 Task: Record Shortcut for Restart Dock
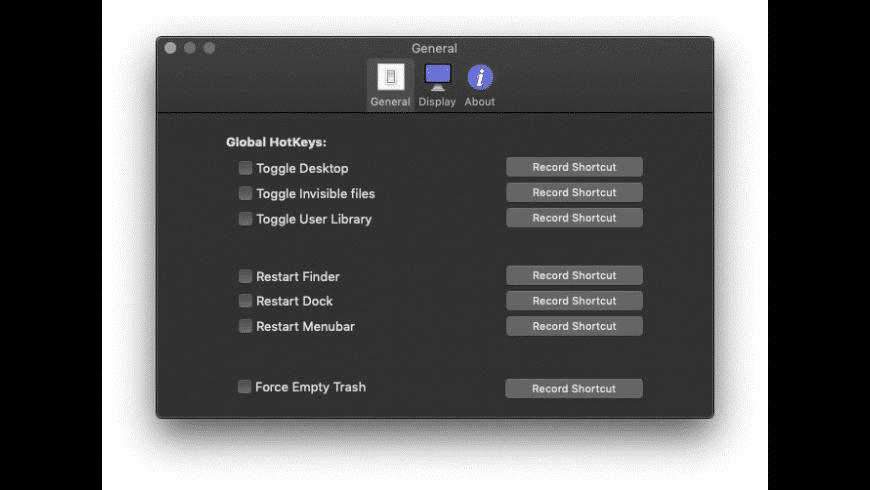(x=574, y=301)
